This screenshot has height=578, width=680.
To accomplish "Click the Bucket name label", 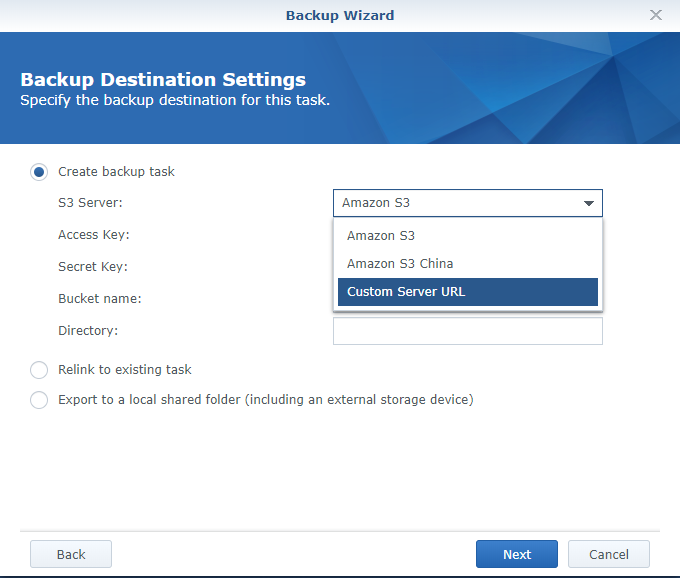I will pyautogui.click(x=100, y=299).
